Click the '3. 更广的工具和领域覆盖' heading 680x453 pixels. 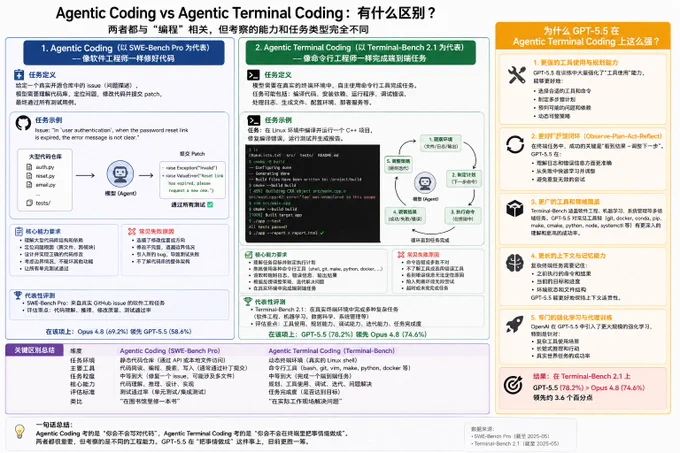click(x=565, y=202)
